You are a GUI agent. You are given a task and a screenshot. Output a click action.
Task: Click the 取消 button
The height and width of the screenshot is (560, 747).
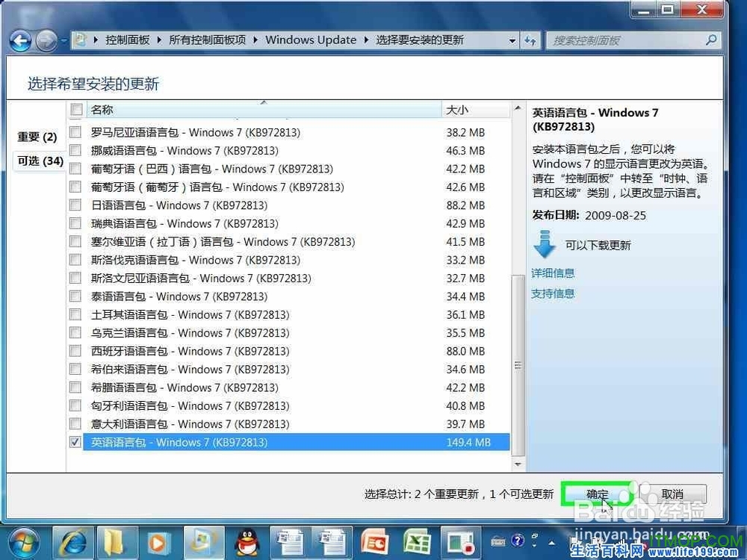click(672, 494)
